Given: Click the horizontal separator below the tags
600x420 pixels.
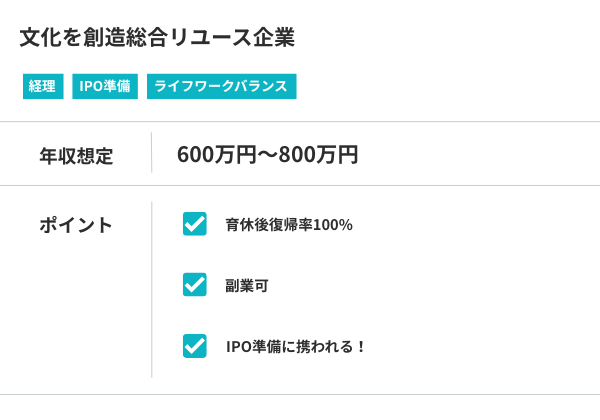Looking at the screenshot, I should [300, 122].
